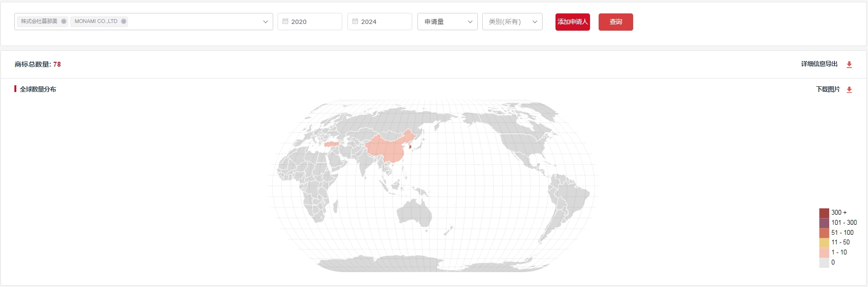Image resolution: width=868 pixels, height=287 pixels.
Task: Click South Korea on the world map
Action: [x=410, y=147]
